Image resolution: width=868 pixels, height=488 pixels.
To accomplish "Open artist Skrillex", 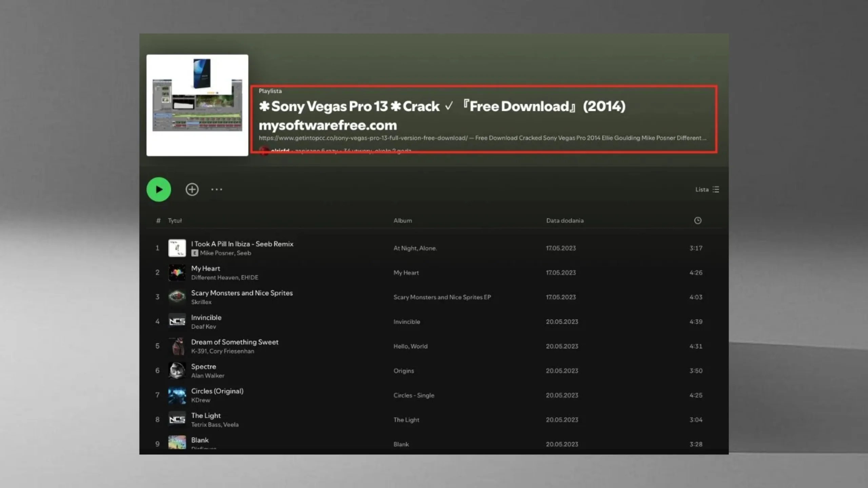I will coord(201,302).
